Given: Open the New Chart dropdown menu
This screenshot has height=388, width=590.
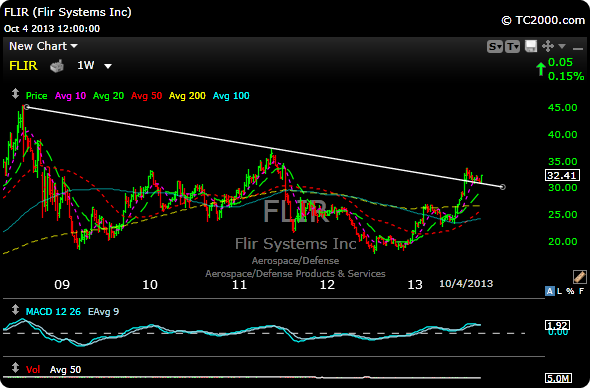Looking at the screenshot, I should [x=43, y=46].
